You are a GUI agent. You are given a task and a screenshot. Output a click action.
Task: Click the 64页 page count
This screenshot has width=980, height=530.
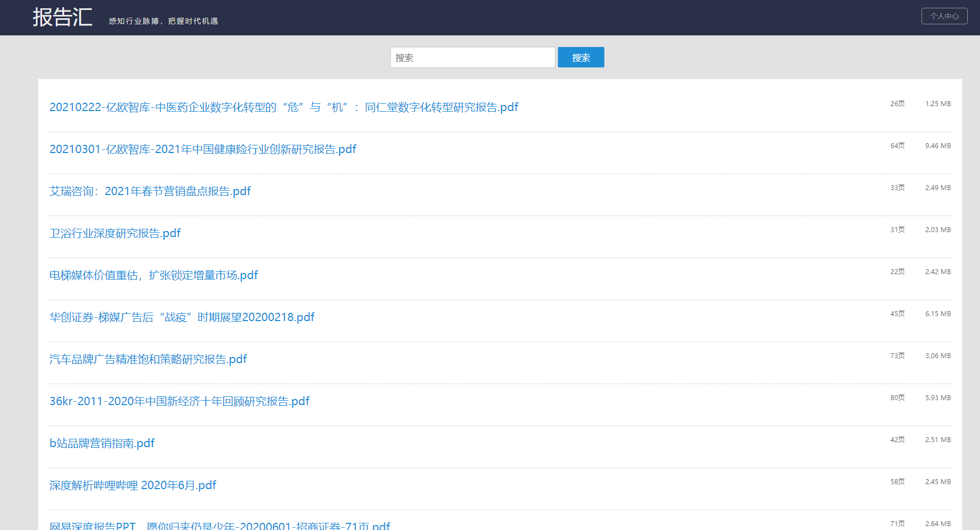[x=897, y=146]
